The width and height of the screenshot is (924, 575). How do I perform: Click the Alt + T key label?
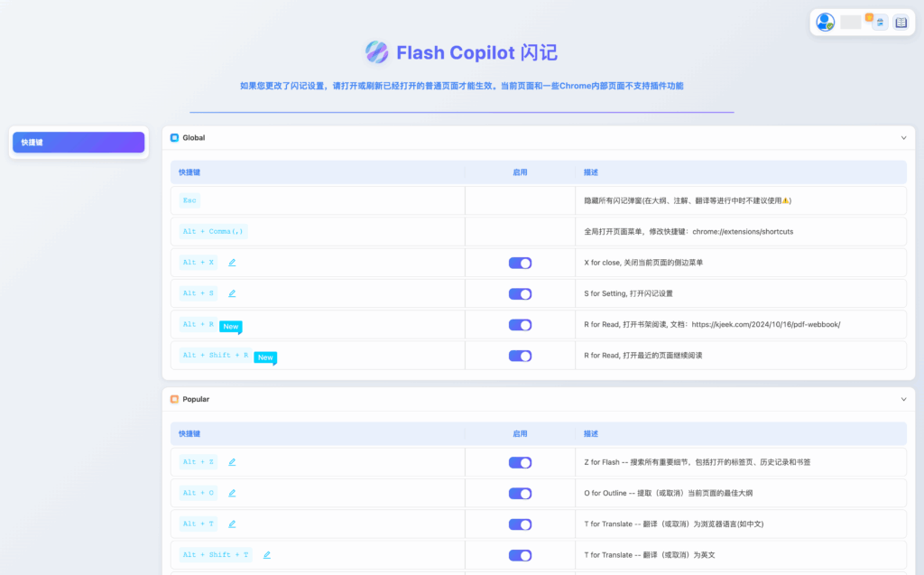point(198,524)
